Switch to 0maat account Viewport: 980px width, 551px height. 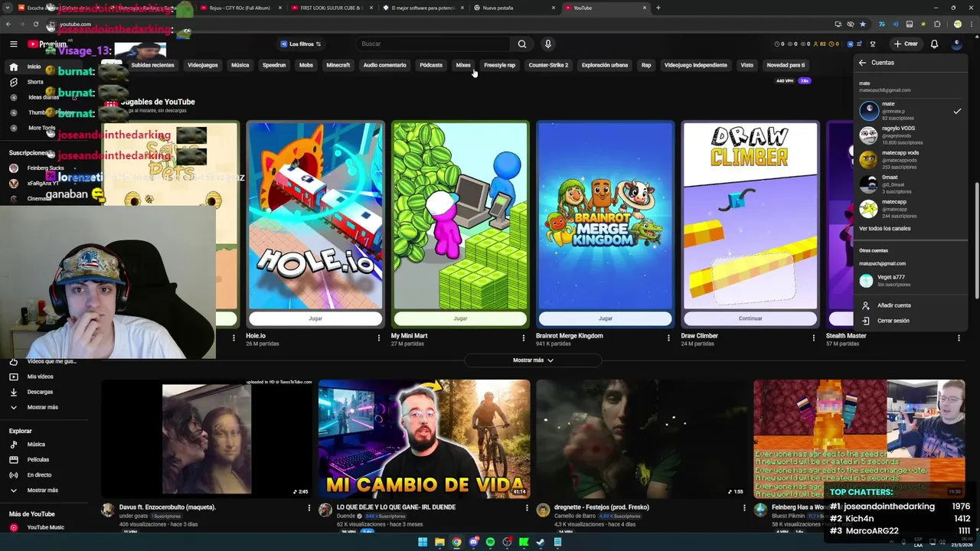coord(911,184)
